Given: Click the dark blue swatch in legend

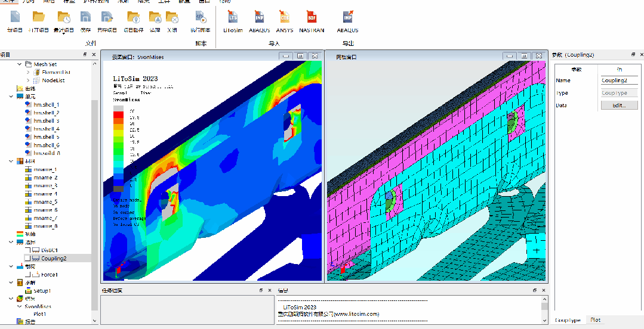Looking at the screenshot, I should (118, 182).
